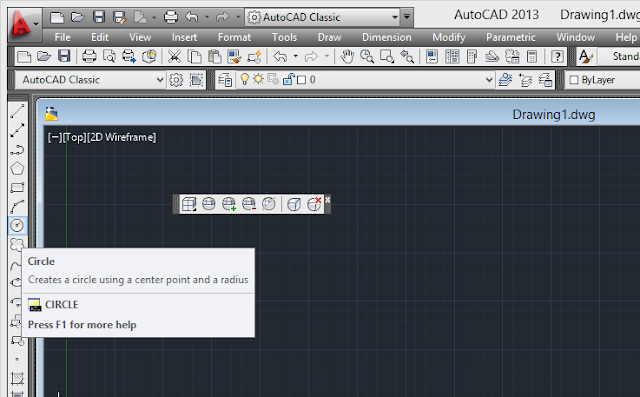Select the Zoom Window tool
This screenshot has height=397, width=640.
tap(387, 56)
